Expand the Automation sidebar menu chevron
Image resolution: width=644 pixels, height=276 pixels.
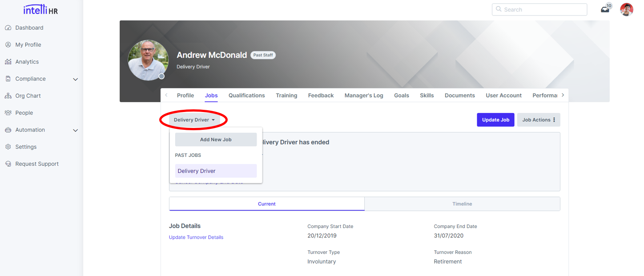point(76,131)
